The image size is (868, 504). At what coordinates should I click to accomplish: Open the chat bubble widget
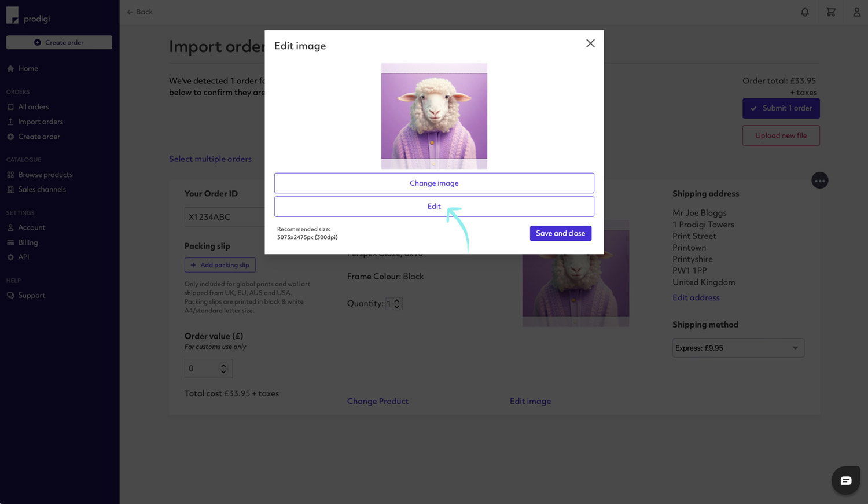point(846,480)
